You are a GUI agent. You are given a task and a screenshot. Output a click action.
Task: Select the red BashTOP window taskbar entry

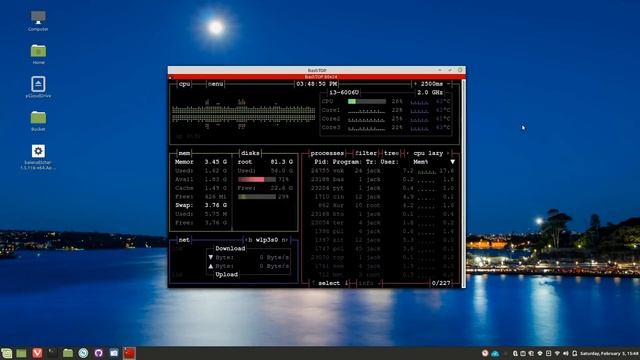point(129,353)
